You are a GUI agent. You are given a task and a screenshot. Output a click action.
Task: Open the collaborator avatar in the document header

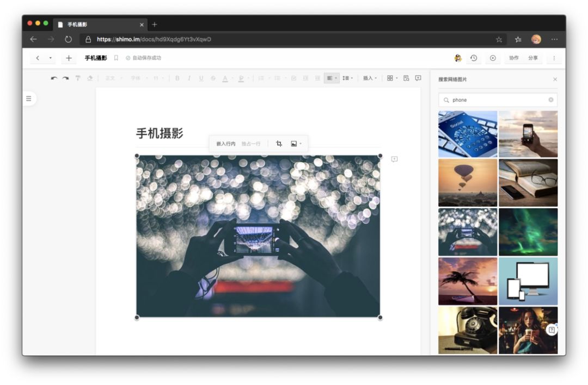tap(457, 58)
